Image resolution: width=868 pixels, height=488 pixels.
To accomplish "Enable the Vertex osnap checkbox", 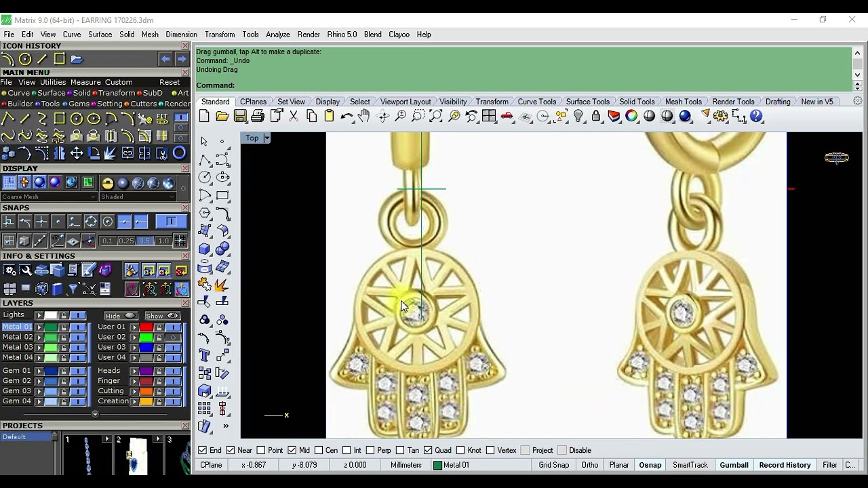I will (x=490, y=450).
